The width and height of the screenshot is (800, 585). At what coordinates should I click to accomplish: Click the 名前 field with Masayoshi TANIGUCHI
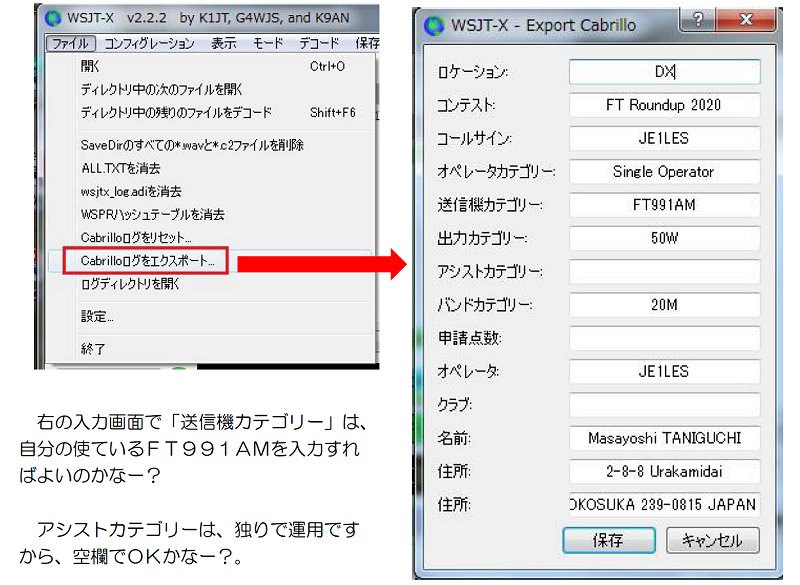click(x=664, y=438)
